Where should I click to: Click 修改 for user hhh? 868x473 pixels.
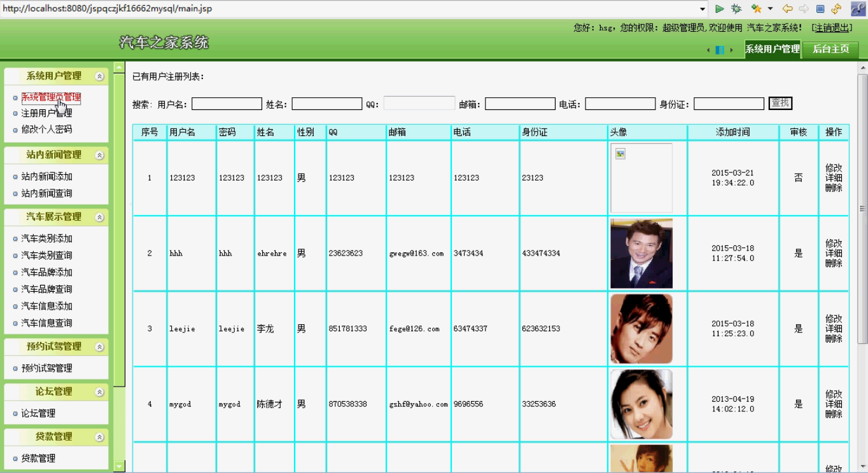(834, 243)
